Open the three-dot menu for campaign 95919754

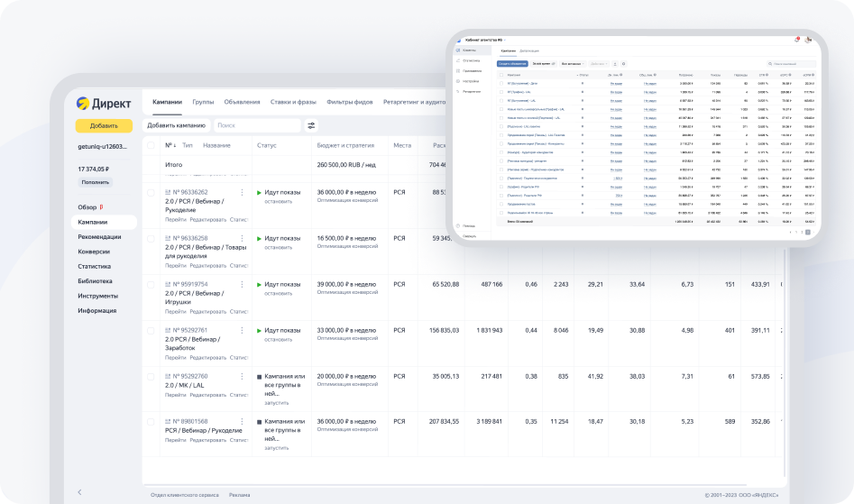coord(242,284)
